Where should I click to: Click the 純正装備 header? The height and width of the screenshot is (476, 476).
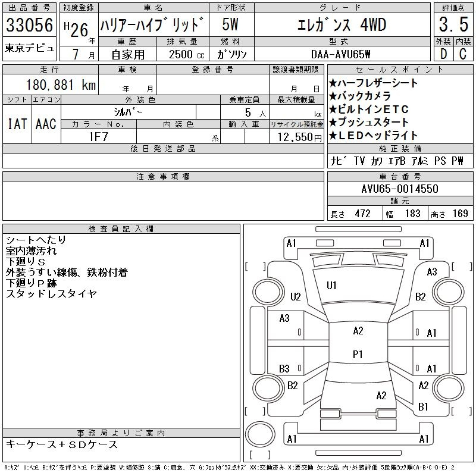tap(400, 148)
